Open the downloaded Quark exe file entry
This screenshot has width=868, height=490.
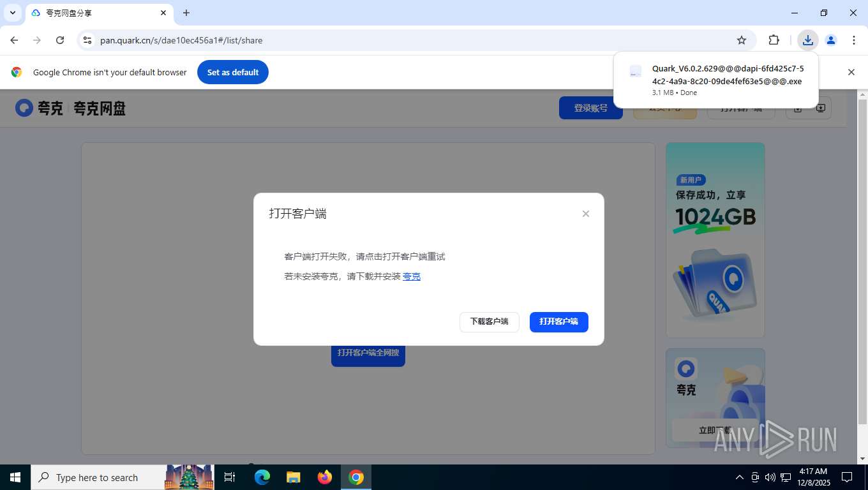click(715, 80)
